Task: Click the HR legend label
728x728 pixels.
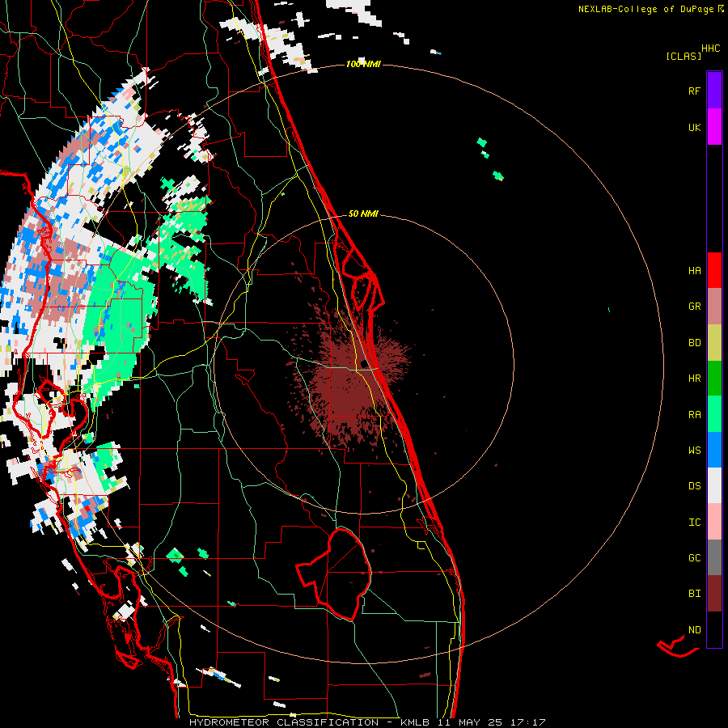Action: click(x=694, y=379)
